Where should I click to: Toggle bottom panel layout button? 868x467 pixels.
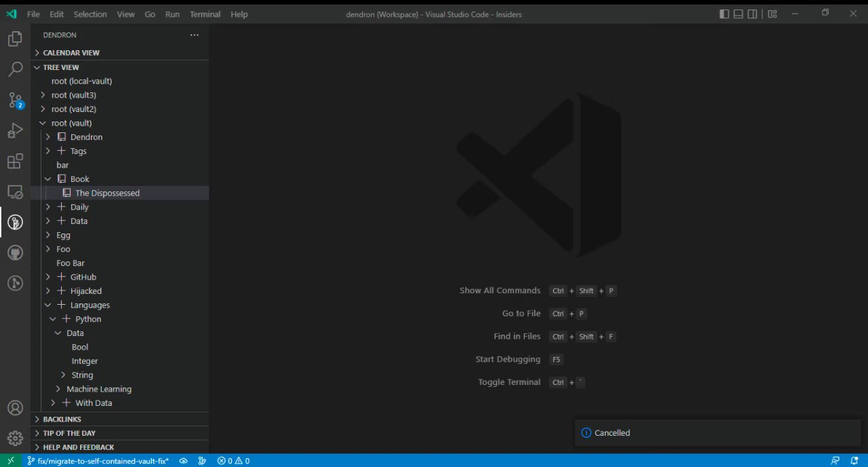point(738,14)
